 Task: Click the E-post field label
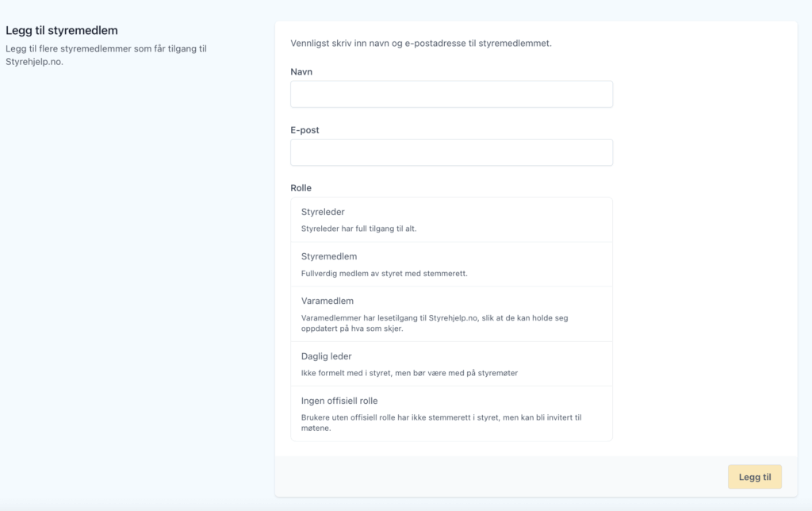[x=304, y=130]
